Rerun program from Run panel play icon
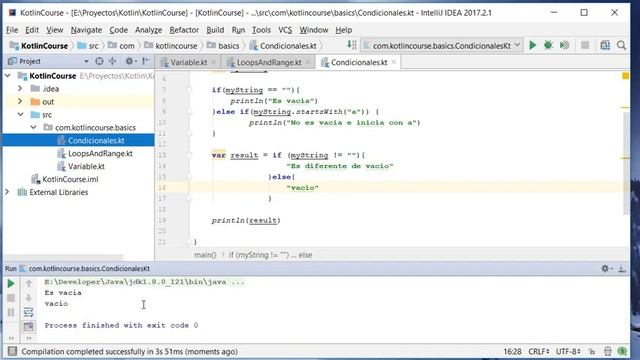Viewport: 640px width, 360px height. point(11,283)
